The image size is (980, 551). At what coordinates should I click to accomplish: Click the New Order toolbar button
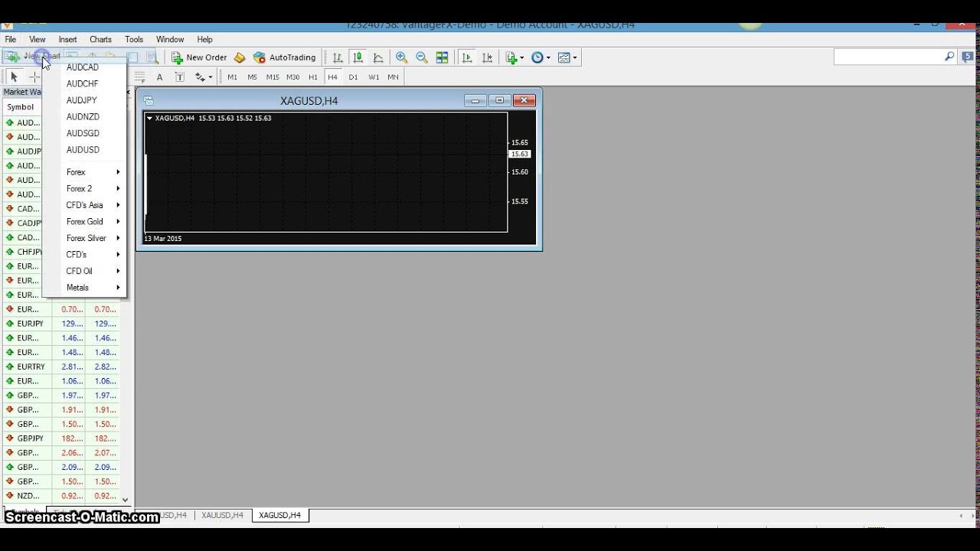click(x=199, y=57)
